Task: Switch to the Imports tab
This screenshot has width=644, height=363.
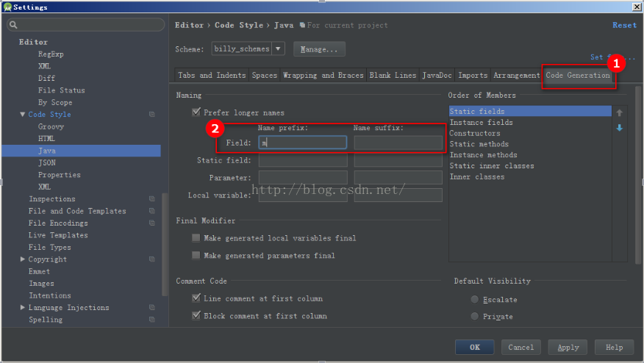Action: pyautogui.click(x=473, y=75)
